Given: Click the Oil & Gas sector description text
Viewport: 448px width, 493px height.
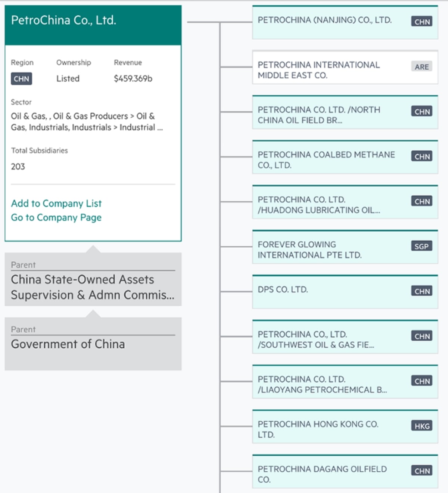Looking at the screenshot, I should (x=87, y=122).
